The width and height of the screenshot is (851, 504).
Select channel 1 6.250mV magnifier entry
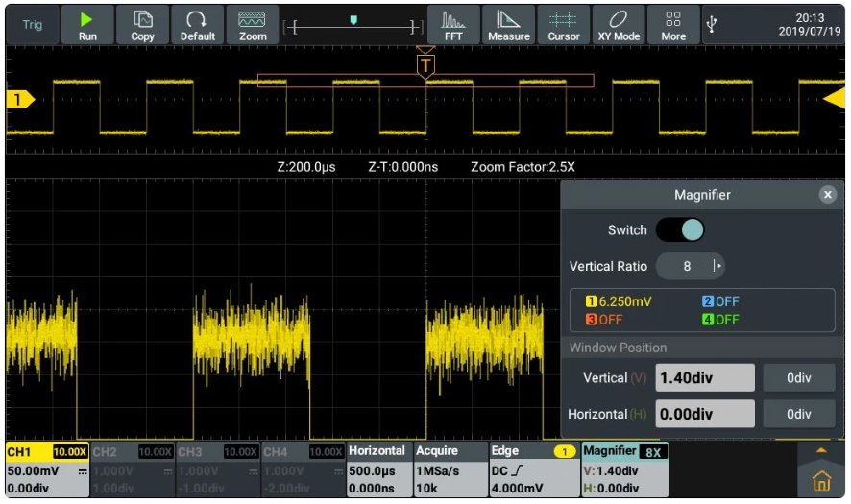pyautogui.click(x=619, y=301)
